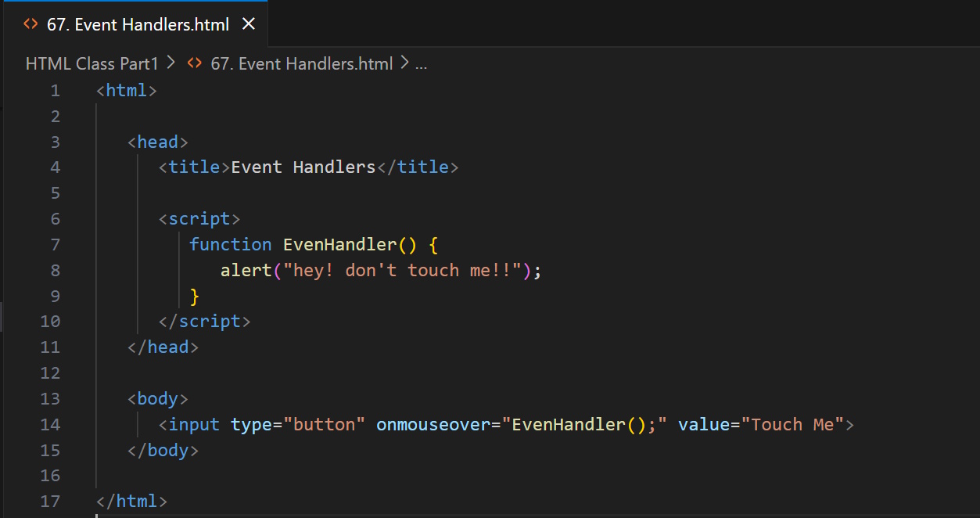980x518 pixels.
Task: Expand the breadcrumb ellipsis symbol list
Action: pos(421,63)
